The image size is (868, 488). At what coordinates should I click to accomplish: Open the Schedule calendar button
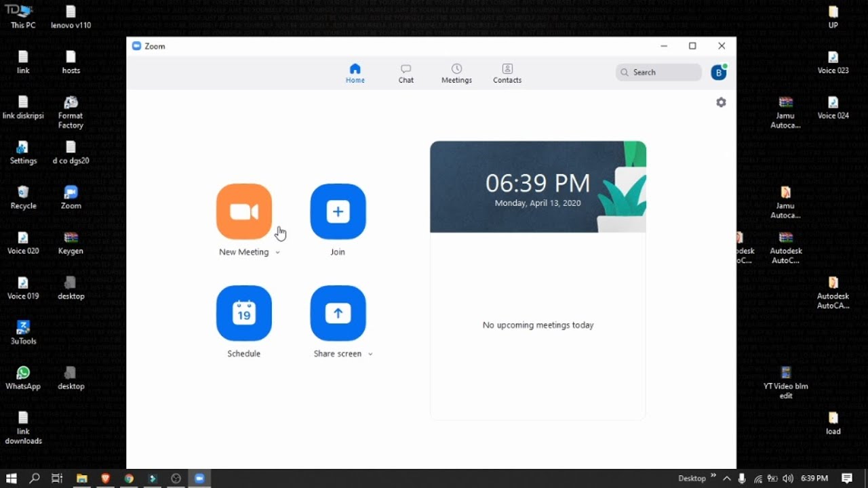(244, 313)
